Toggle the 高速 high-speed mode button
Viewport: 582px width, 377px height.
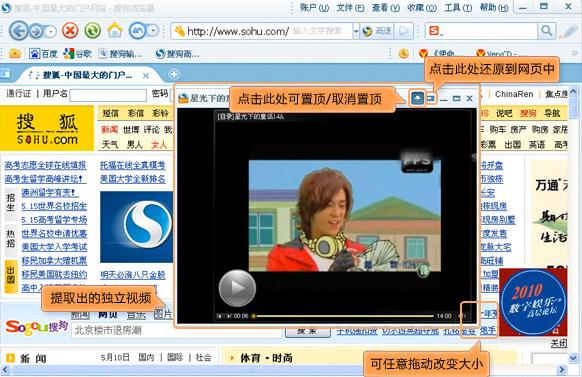click(x=376, y=31)
